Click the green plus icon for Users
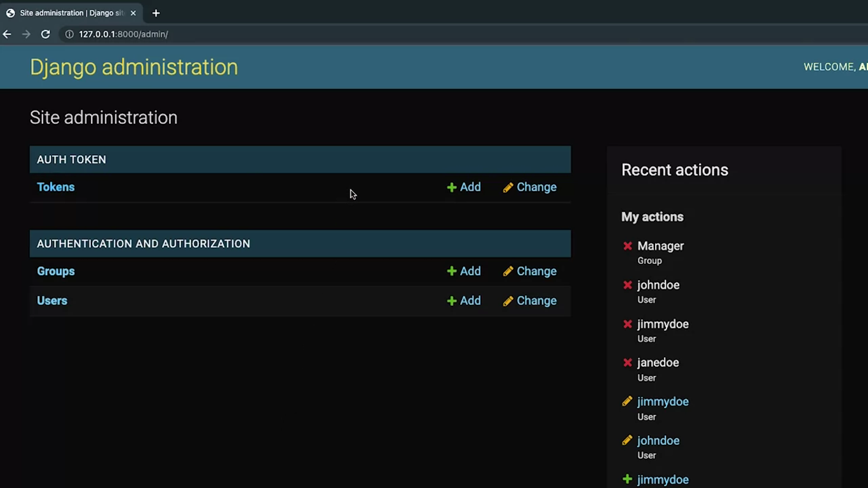Viewport: 868px width, 488px height. point(452,301)
